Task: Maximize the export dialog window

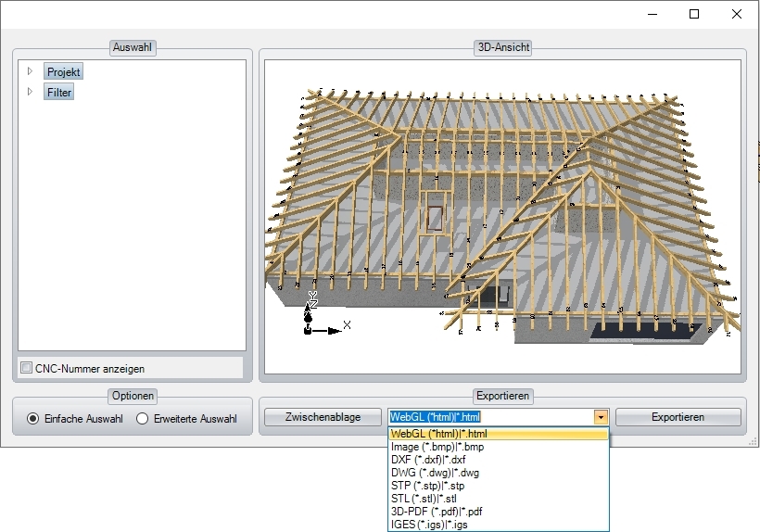Action: pyautogui.click(x=694, y=14)
